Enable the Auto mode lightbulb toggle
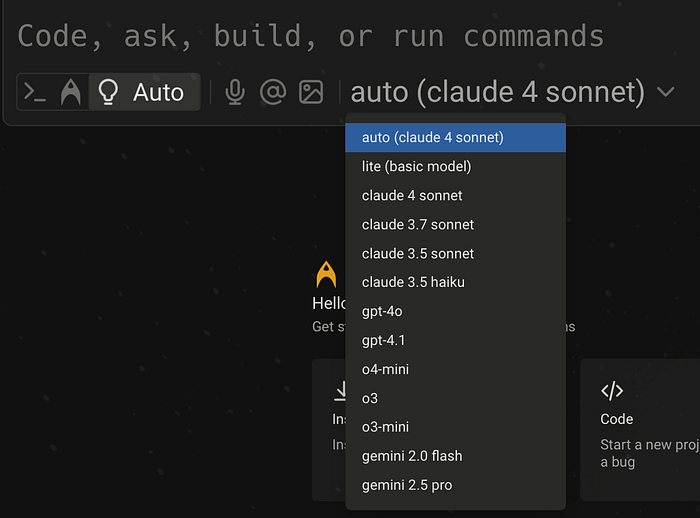 tap(144, 92)
